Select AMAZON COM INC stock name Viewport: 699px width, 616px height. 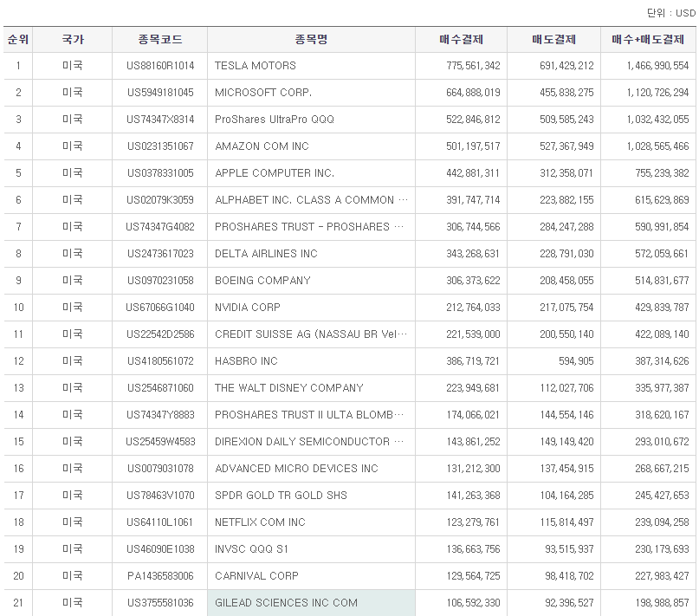[262, 146]
